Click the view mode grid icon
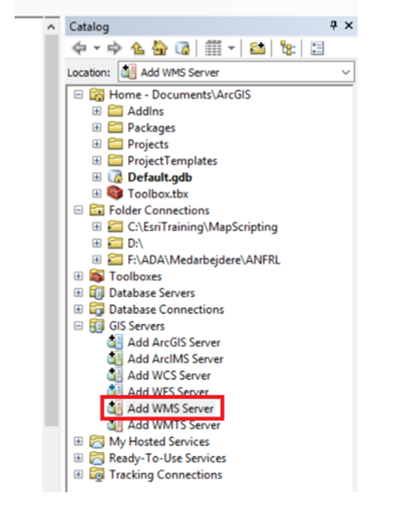This screenshot has width=414, height=532. (213, 48)
